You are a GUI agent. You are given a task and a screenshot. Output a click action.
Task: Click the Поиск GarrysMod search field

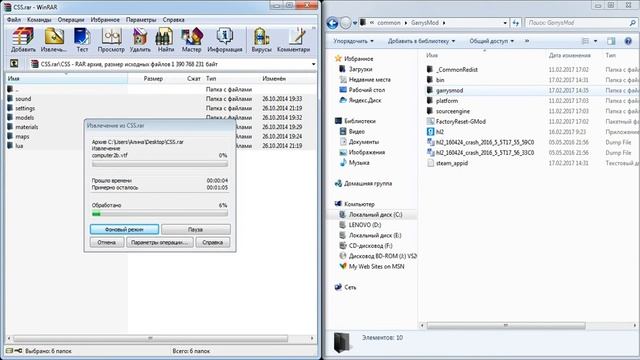(x=581, y=23)
